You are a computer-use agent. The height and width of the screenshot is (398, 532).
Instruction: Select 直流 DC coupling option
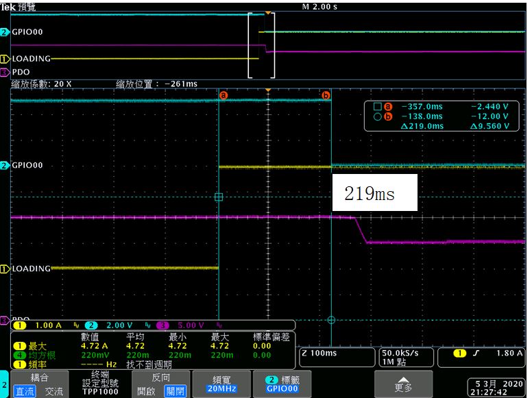(25, 391)
